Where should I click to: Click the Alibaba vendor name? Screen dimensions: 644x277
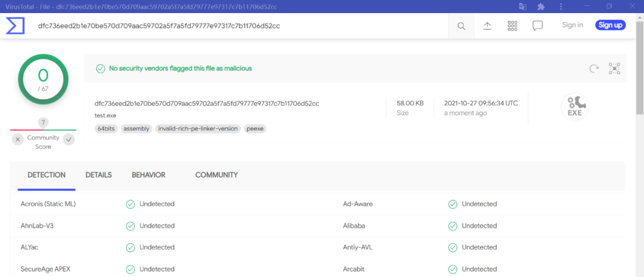354,226
